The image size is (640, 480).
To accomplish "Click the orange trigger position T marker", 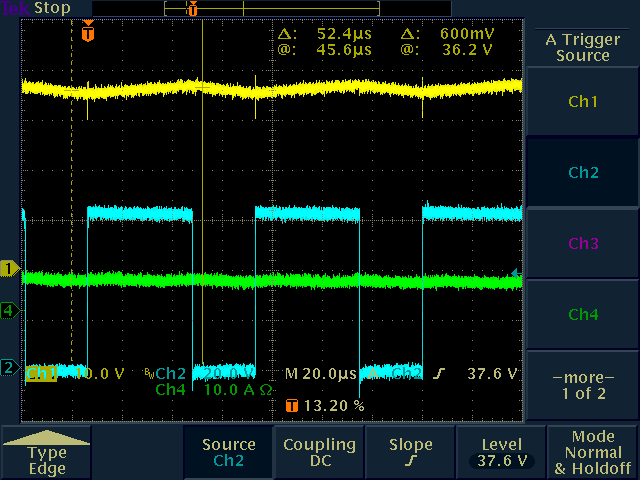I will click(88, 33).
